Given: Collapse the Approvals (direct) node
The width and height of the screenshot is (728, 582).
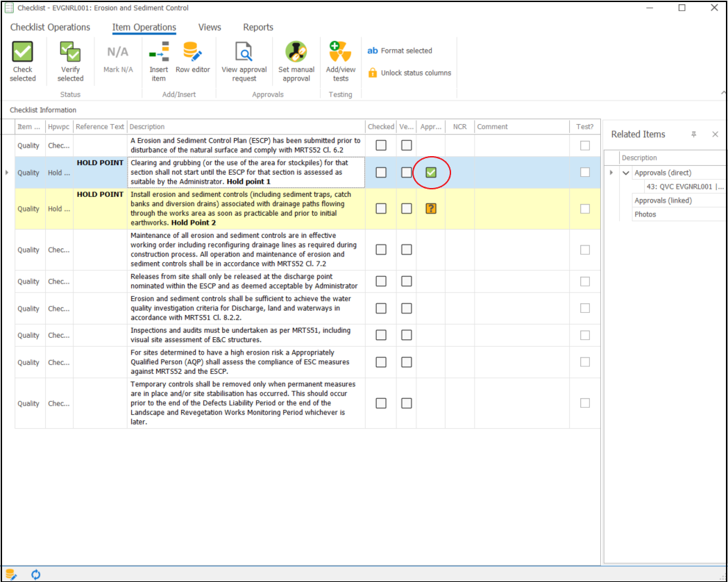Looking at the screenshot, I should coord(625,173).
